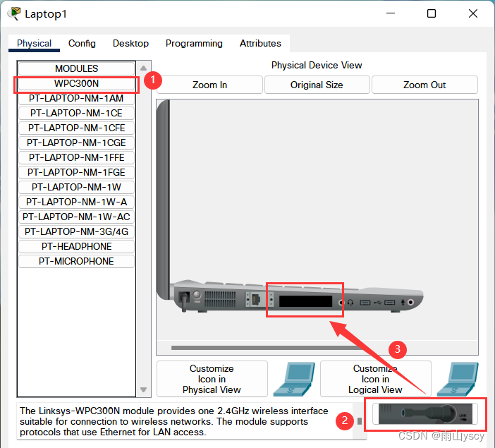This screenshot has height=448, width=495.
Task: Click the Zoom In button
Action: (209, 85)
